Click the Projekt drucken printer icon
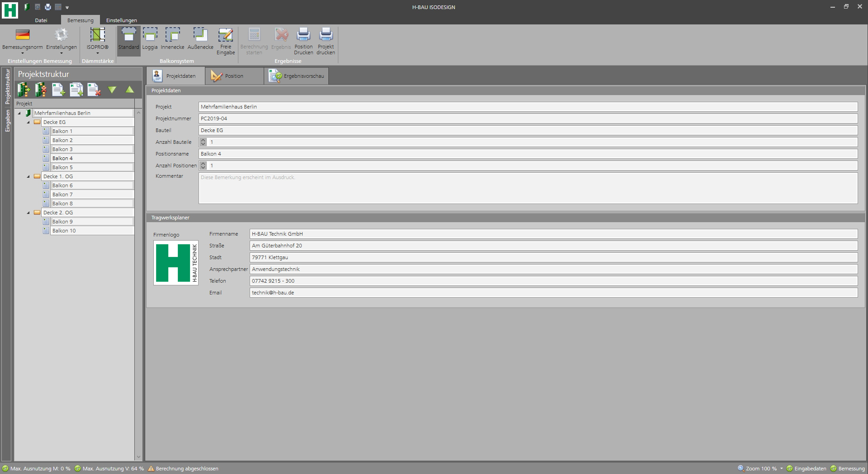 (x=326, y=41)
